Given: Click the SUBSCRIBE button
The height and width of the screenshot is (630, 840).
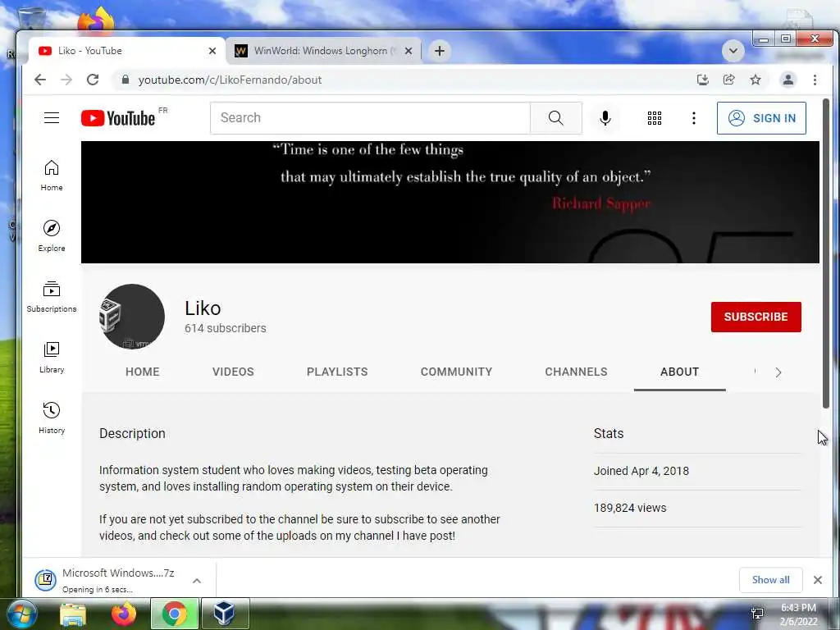Looking at the screenshot, I should coord(756,317).
